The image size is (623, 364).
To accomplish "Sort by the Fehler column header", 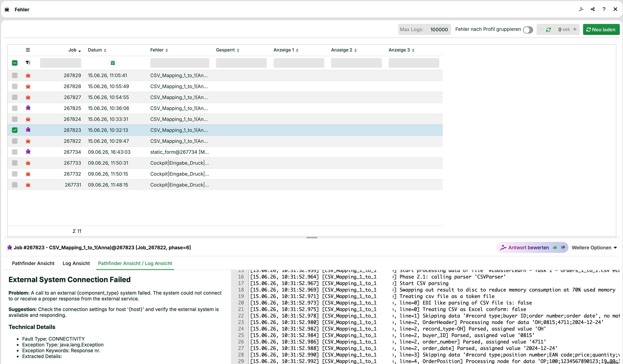I will coord(159,50).
